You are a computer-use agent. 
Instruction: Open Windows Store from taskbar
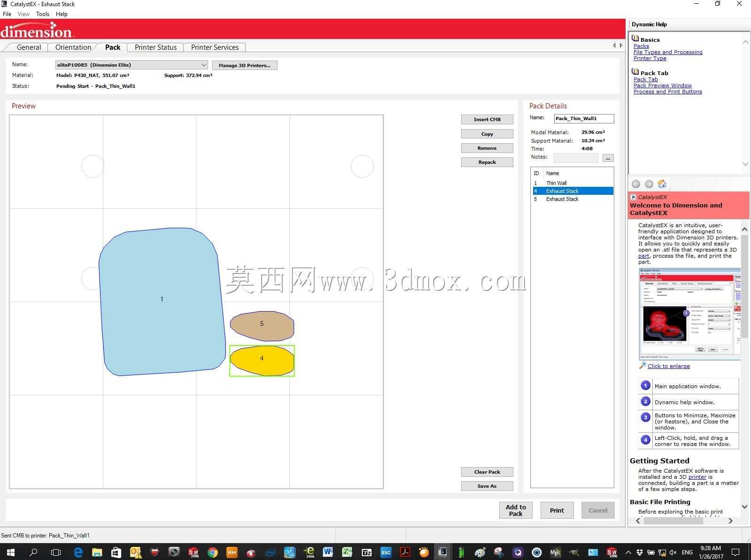point(116,552)
